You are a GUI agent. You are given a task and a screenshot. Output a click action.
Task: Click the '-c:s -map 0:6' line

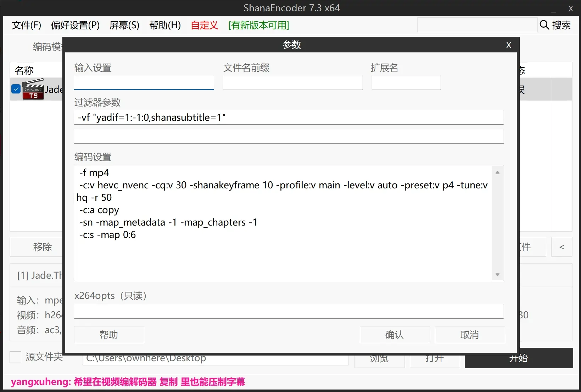[107, 235]
